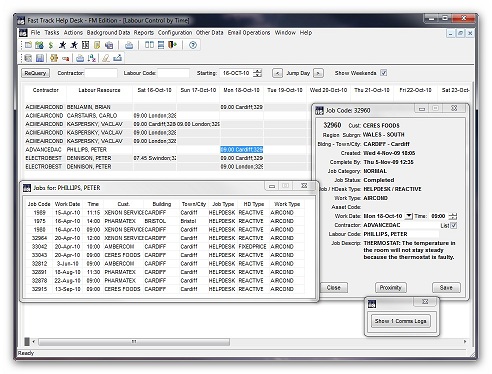Image resolution: width=492 pixels, height=374 pixels.
Task: Click the small Comms Logs popup title icon
Action: (372, 304)
